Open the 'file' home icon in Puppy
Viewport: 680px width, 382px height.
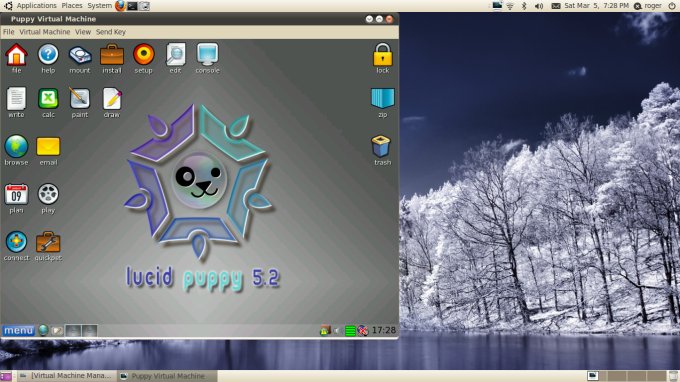click(x=16, y=54)
